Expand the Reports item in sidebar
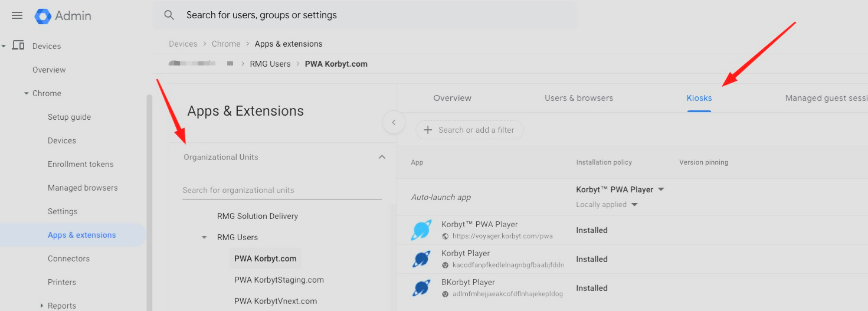Screen dimensions: 868x311 [x=41, y=305]
